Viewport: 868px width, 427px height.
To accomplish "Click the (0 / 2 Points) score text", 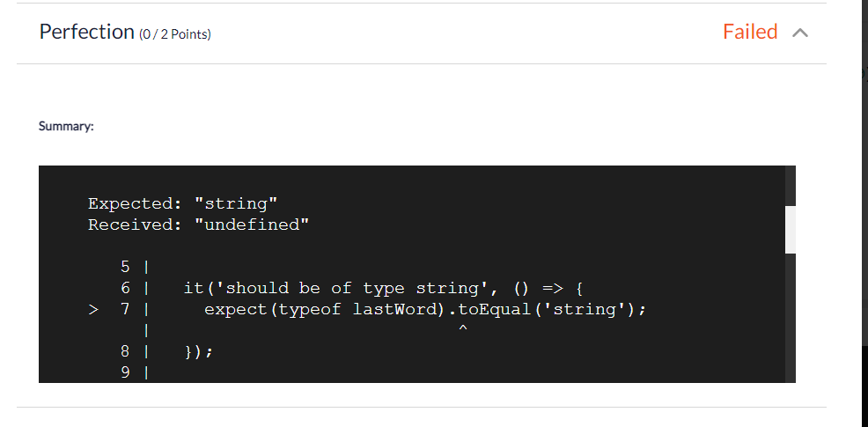I will [175, 34].
